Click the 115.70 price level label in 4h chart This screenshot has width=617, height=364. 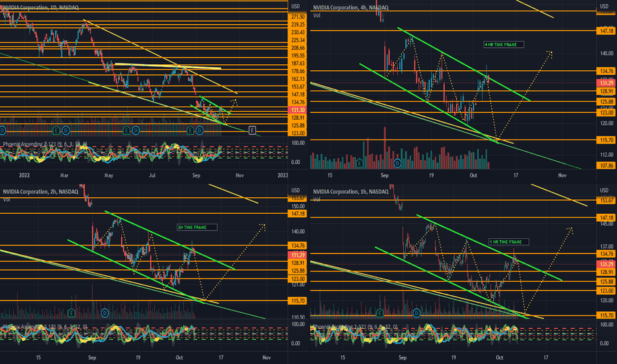[606, 140]
